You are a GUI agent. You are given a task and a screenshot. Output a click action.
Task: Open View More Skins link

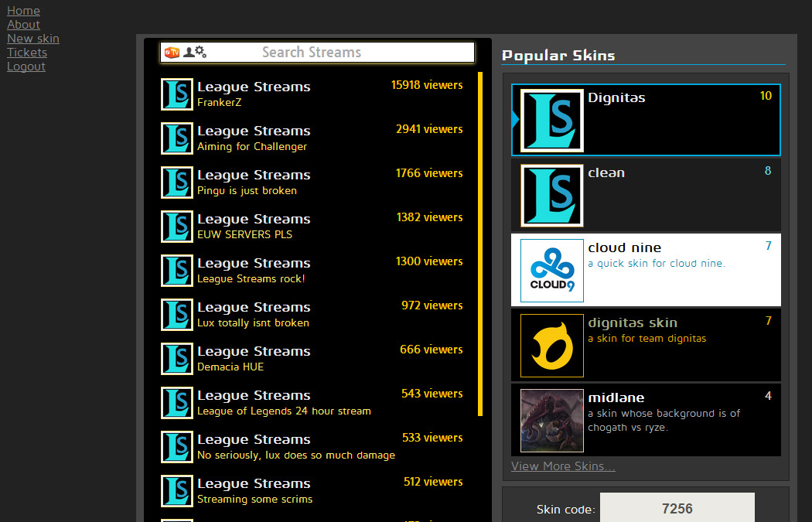(563, 466)
